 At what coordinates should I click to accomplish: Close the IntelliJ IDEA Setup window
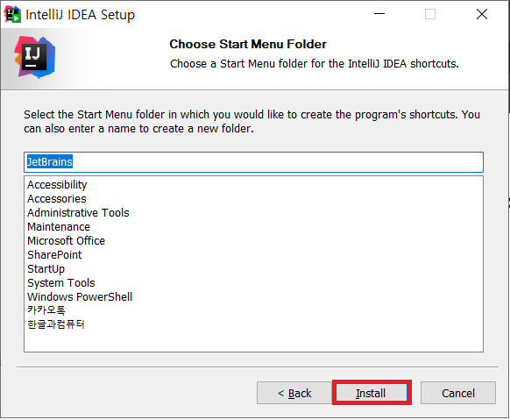(x=482, y=14)
